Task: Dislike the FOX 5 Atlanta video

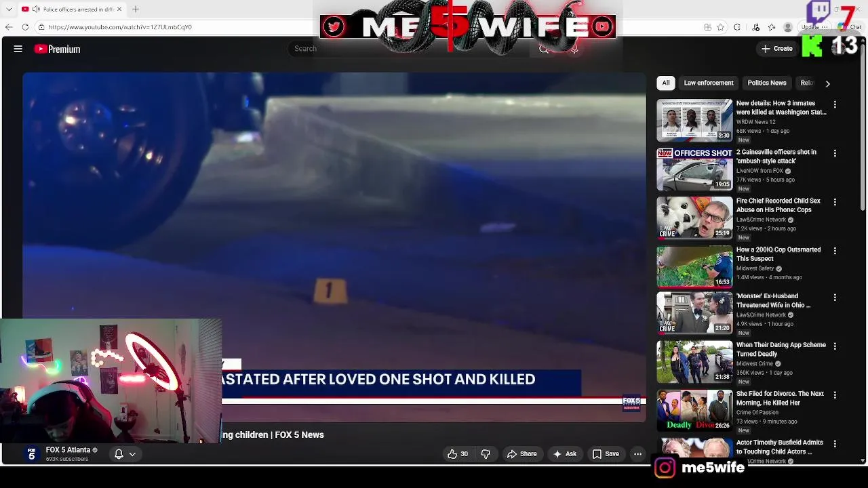Action: coord(486,454)
